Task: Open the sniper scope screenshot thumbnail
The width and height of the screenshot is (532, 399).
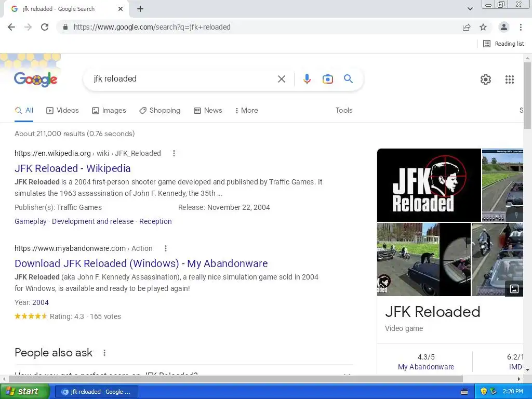Action: [424, 259]
